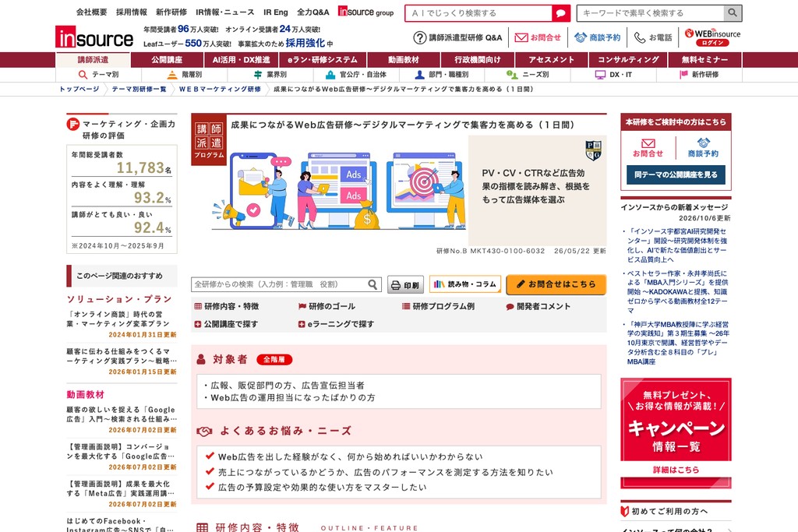Screen dimensions: 798x532
Task: Expand 公開講座で探す
Action: tap(226, 324)
